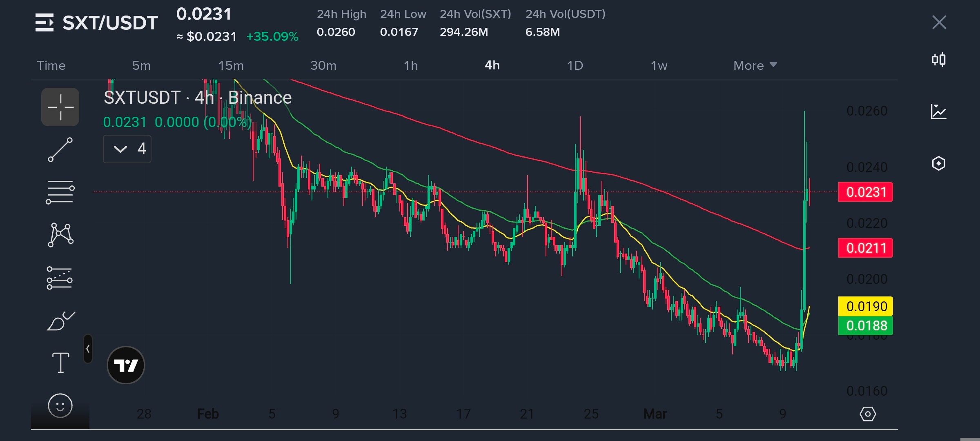980x441 pixels.
Task: Open hexagon chart settings icon on right
Action: click(938, 163)
